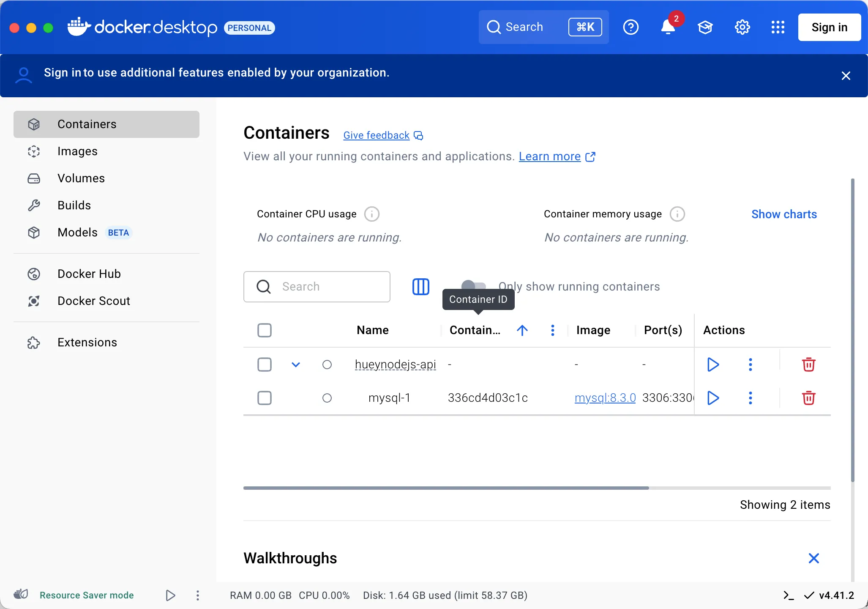Open Containers in the sidebar

tap(106, 124)
